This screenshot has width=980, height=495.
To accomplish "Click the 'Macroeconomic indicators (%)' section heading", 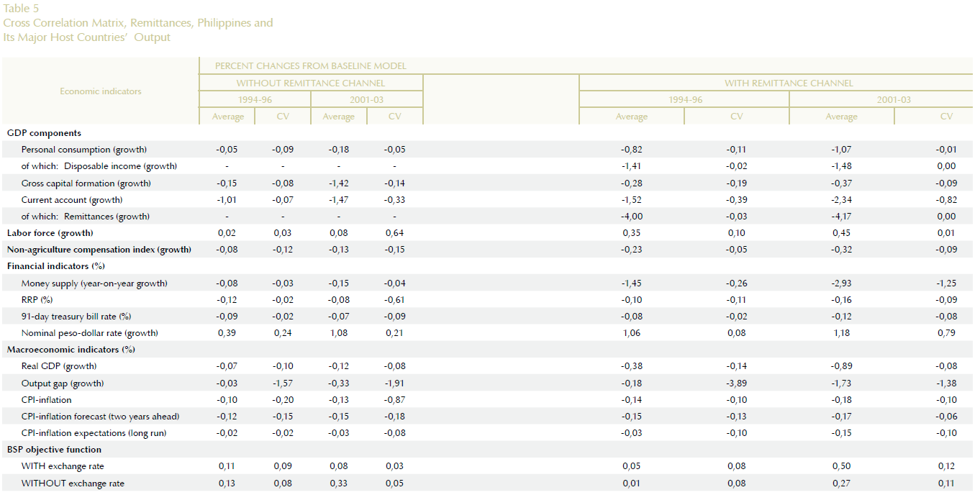I will pyautogui.click(x=71, y=350).
